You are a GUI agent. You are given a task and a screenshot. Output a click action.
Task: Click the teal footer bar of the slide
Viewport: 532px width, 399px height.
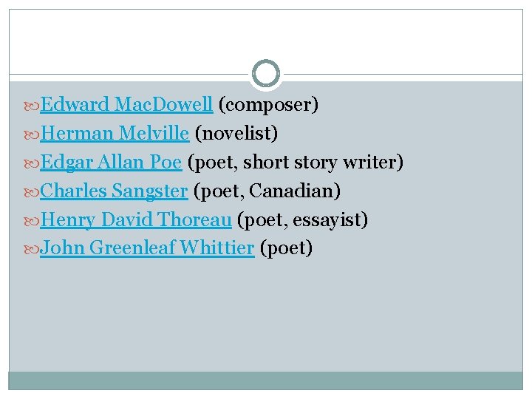pyautogui.click(x=266, y=380)
